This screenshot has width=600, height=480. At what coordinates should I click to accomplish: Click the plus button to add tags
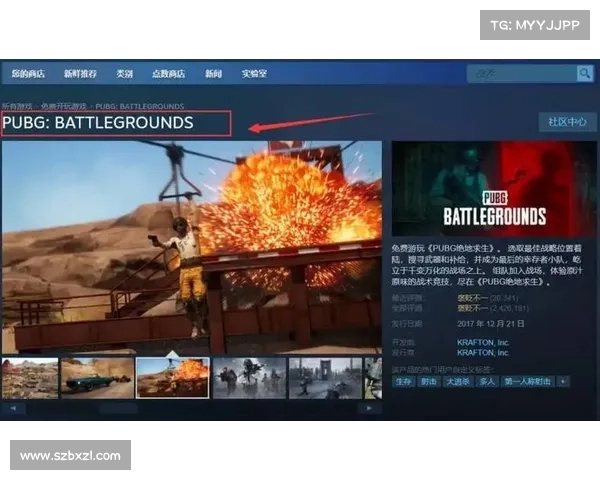[563, 381]
